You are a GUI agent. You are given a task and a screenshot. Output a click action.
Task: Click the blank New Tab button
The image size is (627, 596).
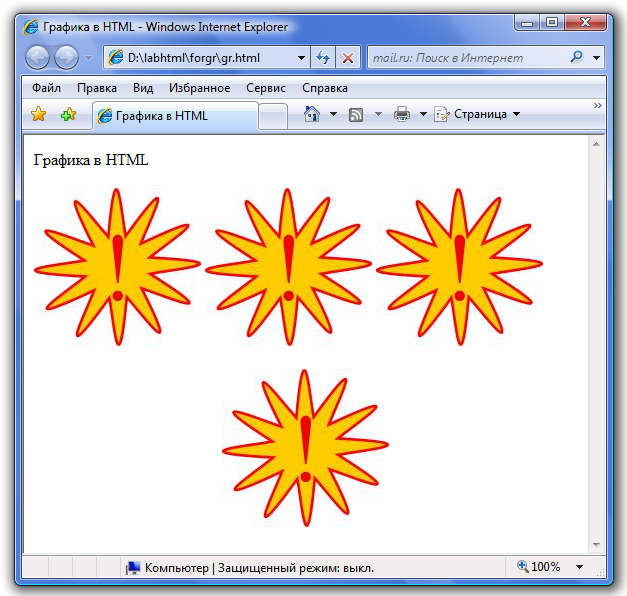click(x=273, y=116)
